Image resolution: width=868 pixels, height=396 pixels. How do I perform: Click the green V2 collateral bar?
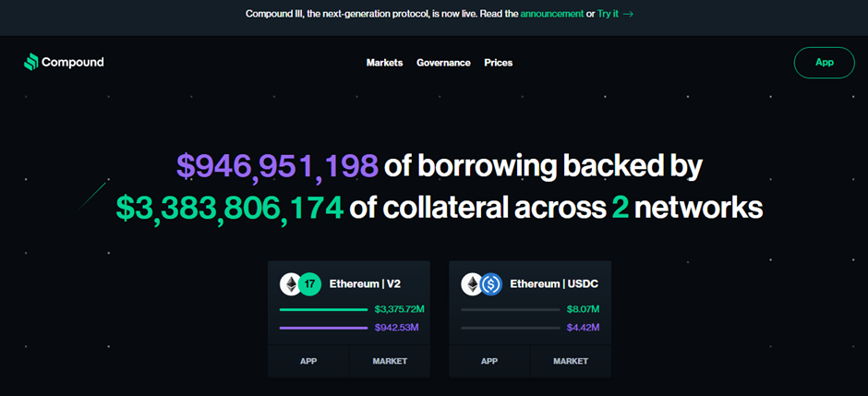[323, 310]
